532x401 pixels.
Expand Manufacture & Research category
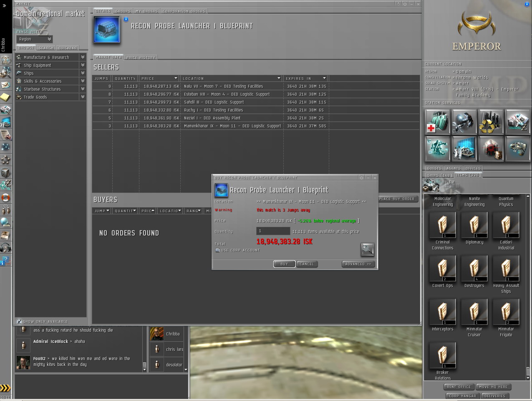point(50,57)
